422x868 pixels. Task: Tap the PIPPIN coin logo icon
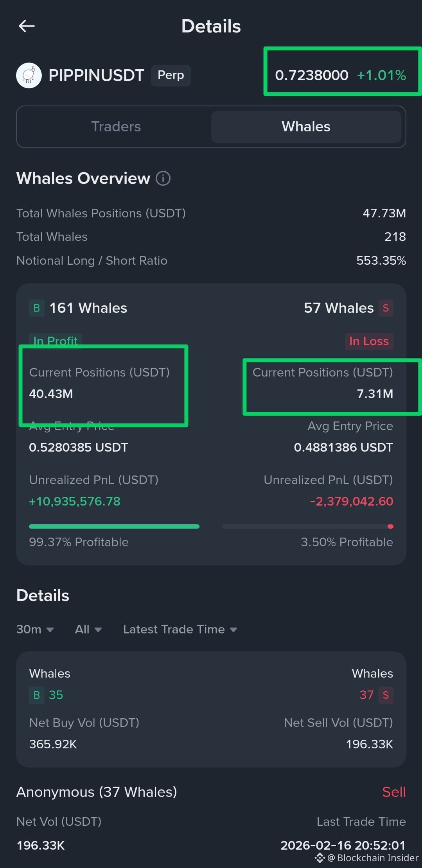pos(29,75)
